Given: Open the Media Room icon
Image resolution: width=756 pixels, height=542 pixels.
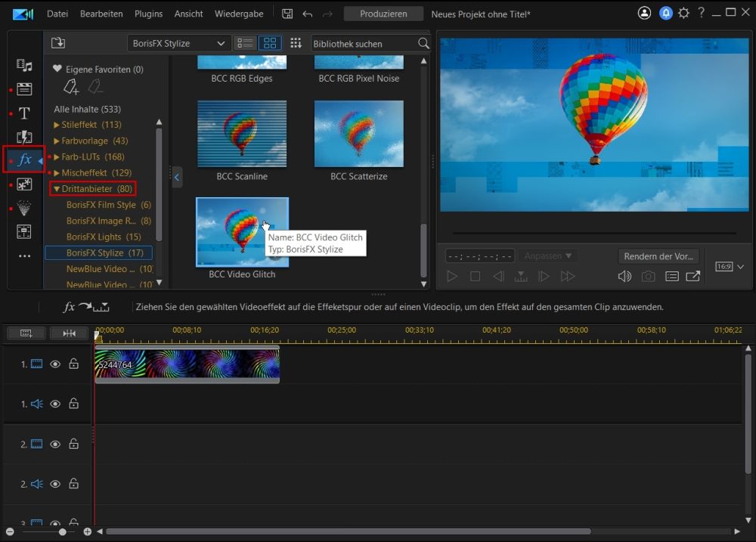Looking at the screenshot, I should coord(24,65).
